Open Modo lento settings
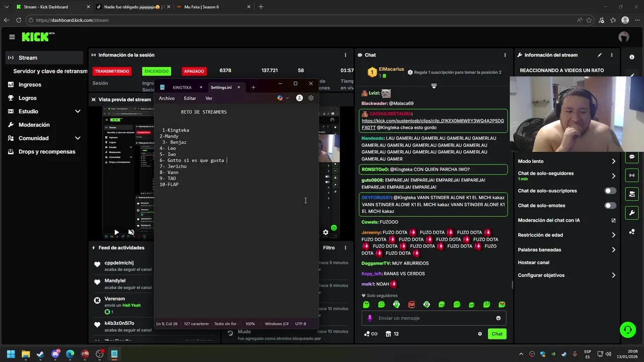 coord(567,161)
